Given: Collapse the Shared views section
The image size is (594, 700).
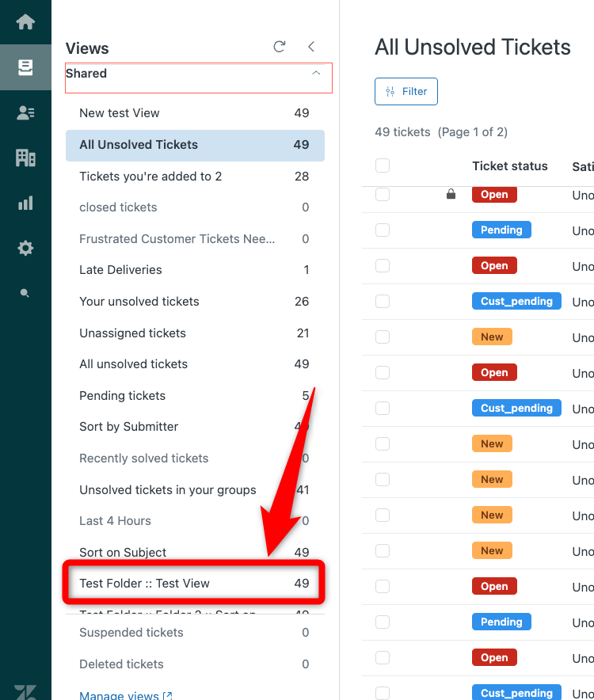Looking at the screenshot, I should pos(316,74).
